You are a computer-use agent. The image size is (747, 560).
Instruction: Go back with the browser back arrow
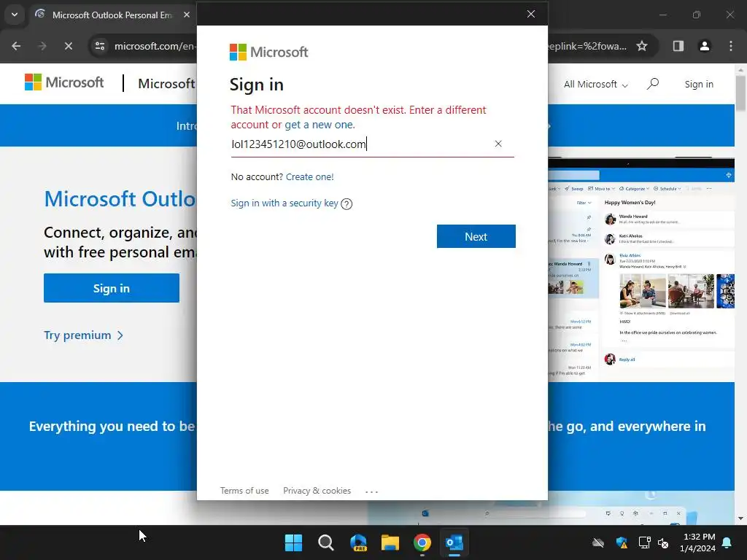[x=16, y=46]
